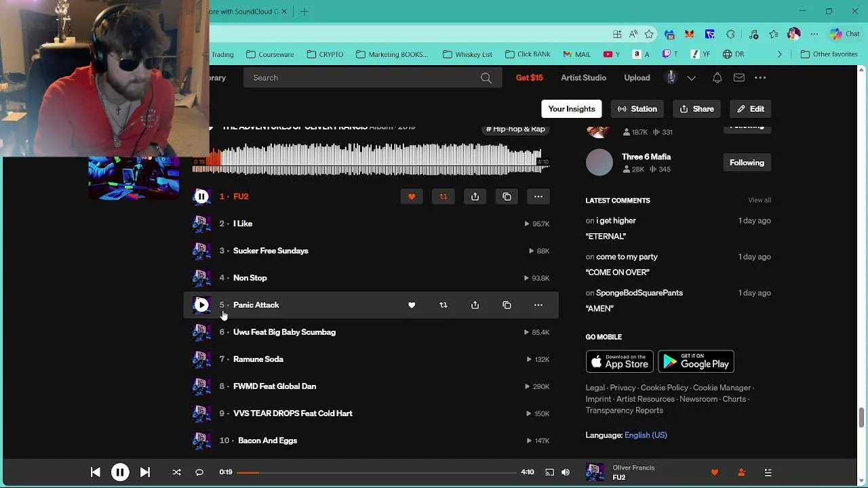This screenshot has width=868, height=488.
Task: Open the Google Play badge
Action: (x=696, y=362)
